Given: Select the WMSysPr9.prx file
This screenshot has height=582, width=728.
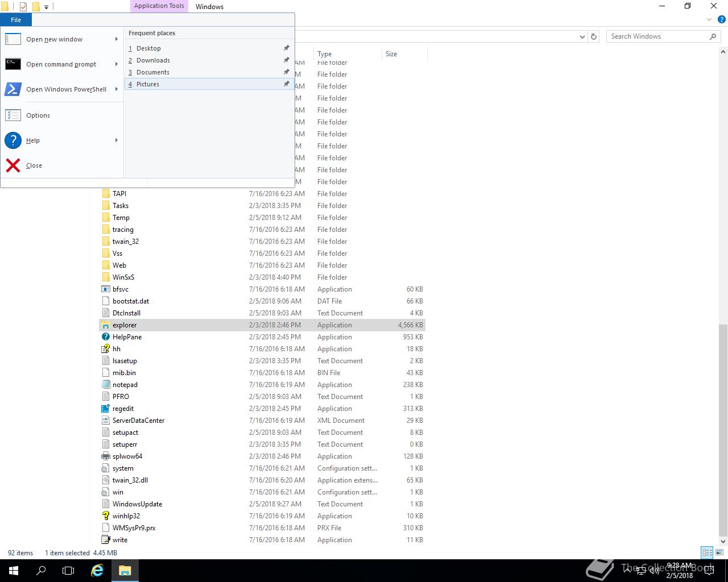Looking at the screenshot, I should point(134,528).
